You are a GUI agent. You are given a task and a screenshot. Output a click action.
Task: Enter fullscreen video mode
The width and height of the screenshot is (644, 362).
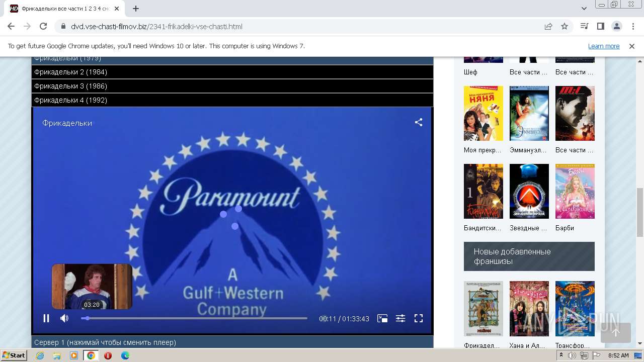(419, 318)
